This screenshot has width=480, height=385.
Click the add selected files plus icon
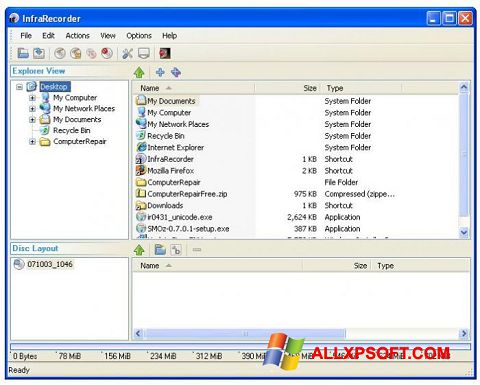[x=160, y=72]
